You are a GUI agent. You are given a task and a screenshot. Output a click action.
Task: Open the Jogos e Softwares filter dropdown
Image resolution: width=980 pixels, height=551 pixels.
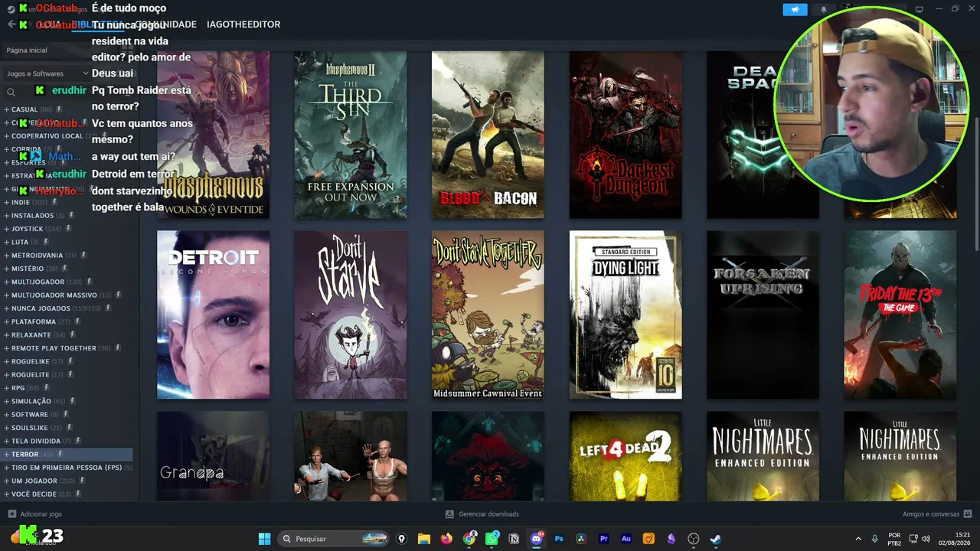click(x=47, y=73)
